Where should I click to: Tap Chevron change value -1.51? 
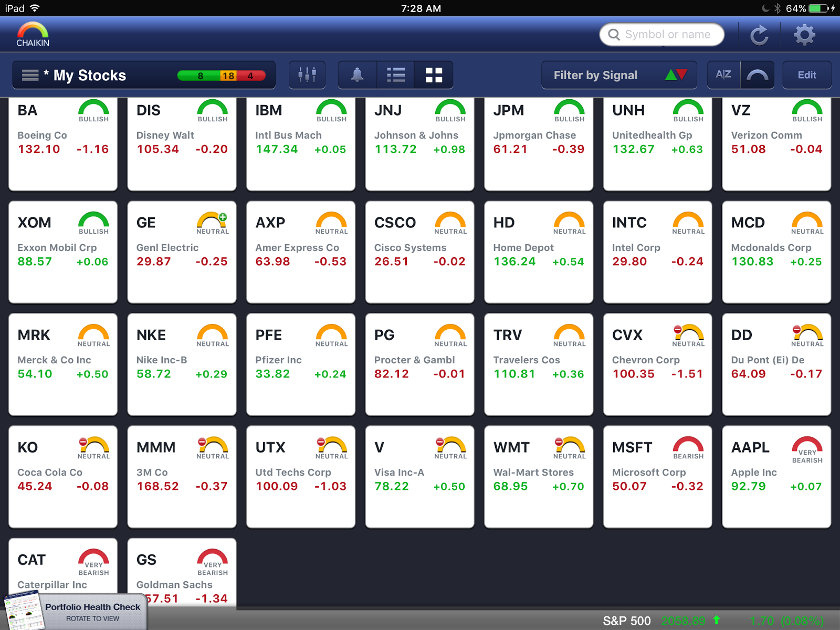[687, 374]
